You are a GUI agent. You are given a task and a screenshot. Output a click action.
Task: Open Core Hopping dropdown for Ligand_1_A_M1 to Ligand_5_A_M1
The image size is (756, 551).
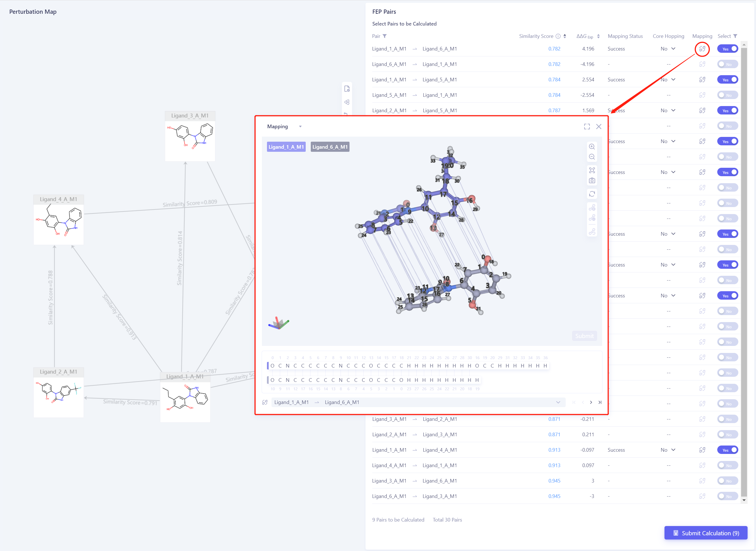(668, 80)
